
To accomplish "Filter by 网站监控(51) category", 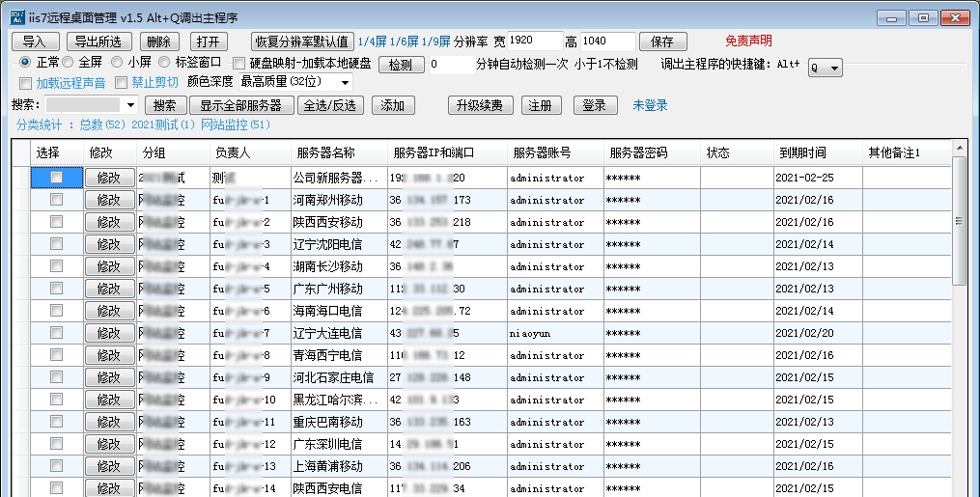I will (236, 124).
